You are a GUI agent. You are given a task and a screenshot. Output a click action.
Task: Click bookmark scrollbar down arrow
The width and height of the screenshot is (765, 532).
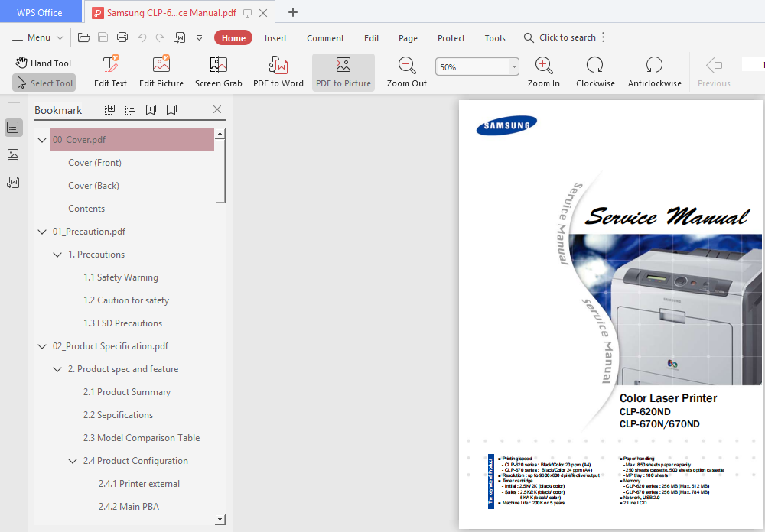point(220,520)
